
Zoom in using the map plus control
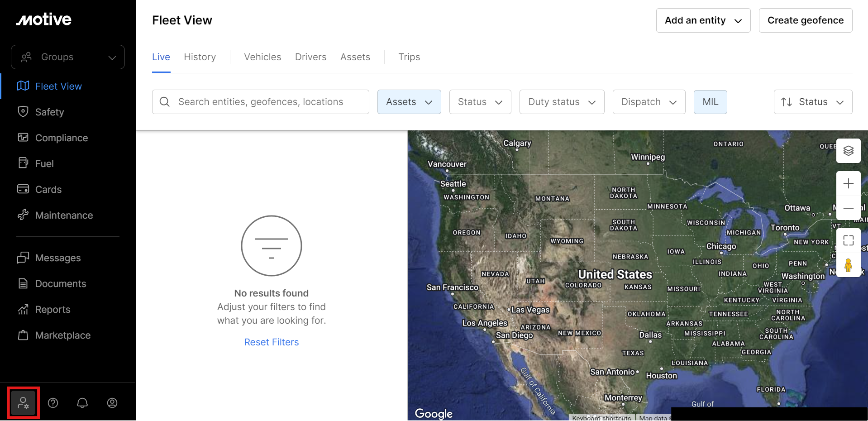pos(849,183)
